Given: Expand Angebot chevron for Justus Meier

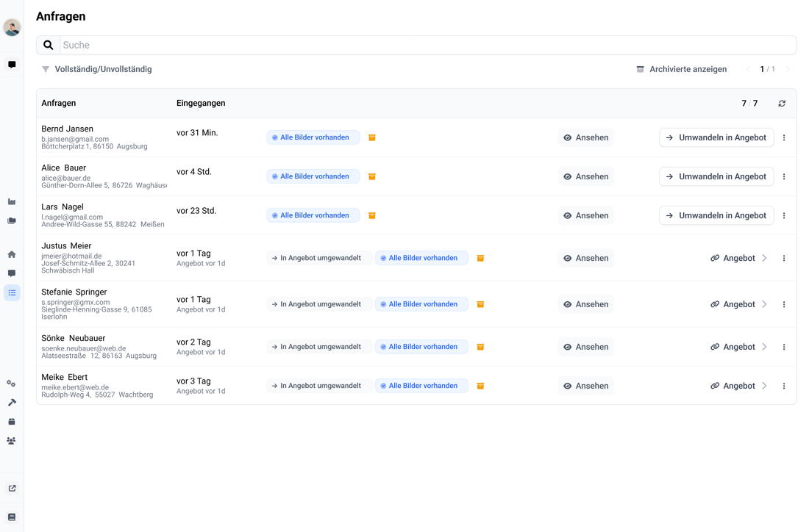Looking at the screenshot, I should pos(765,258).
